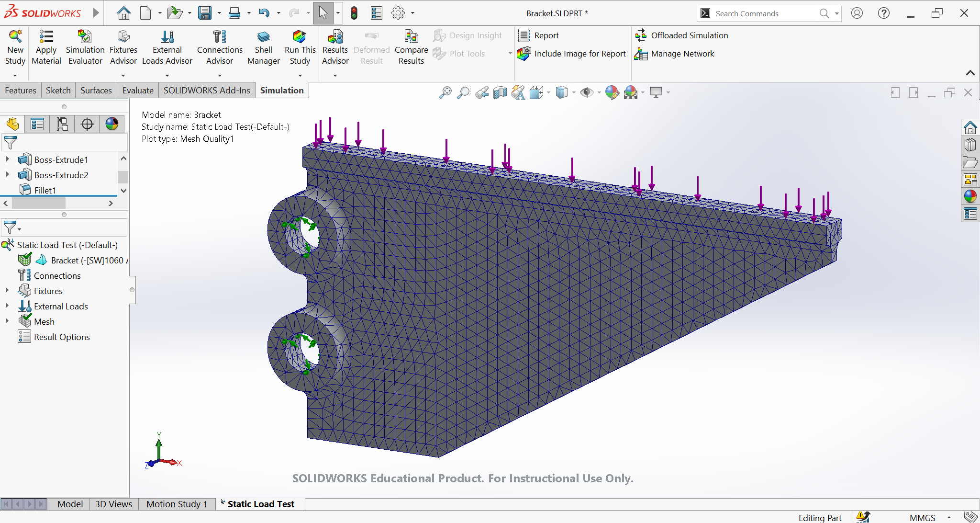
Task: Expand the Fixtures folder
Action: click(7, 290)
